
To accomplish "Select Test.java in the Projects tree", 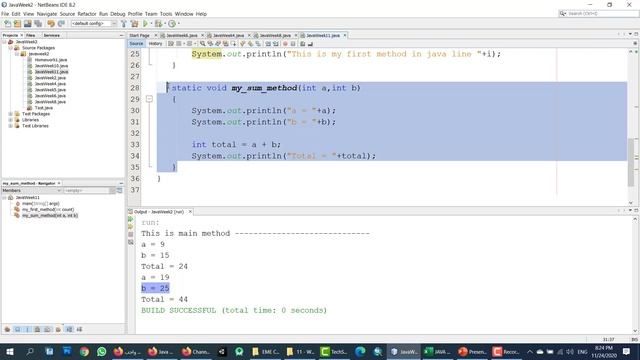I will pos(44,108).
